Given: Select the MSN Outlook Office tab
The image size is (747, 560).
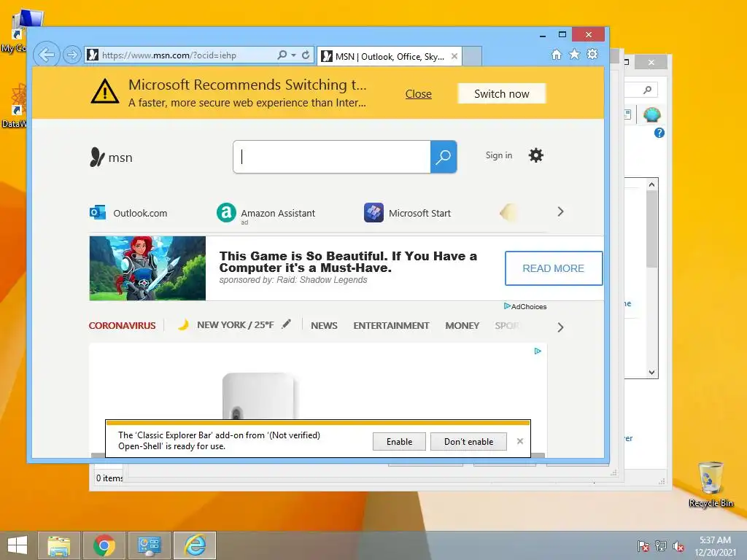Looking at the screenshot, I should (x=390, y=57).
